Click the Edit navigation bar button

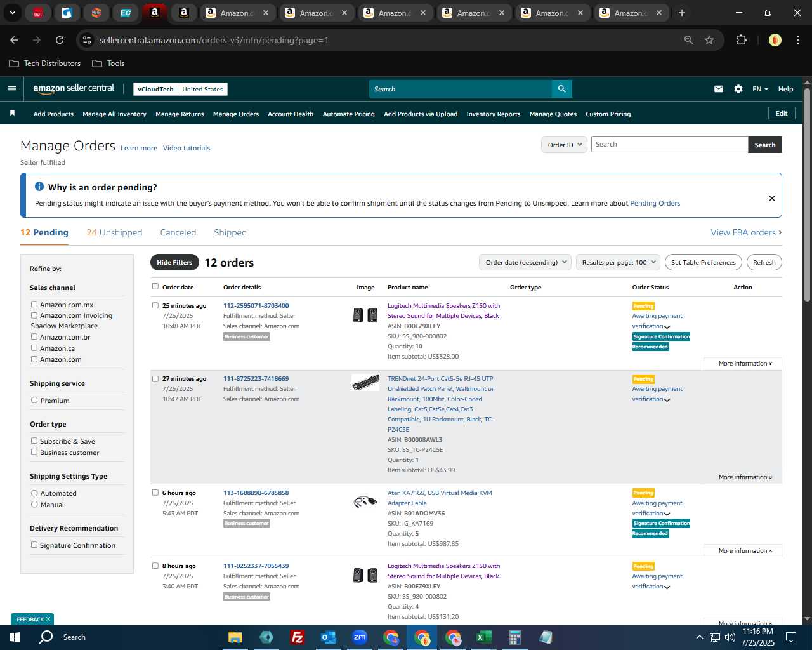click(x=782, y=113)
